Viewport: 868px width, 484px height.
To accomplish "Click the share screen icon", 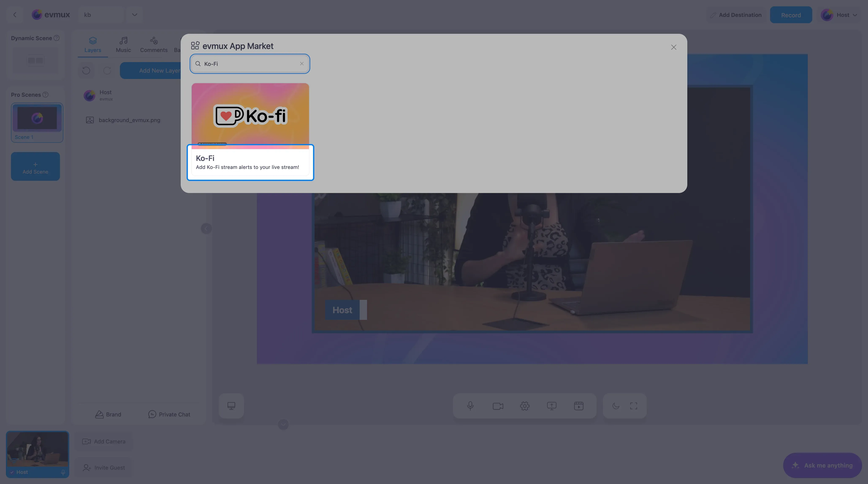I will tap(552, 406).
